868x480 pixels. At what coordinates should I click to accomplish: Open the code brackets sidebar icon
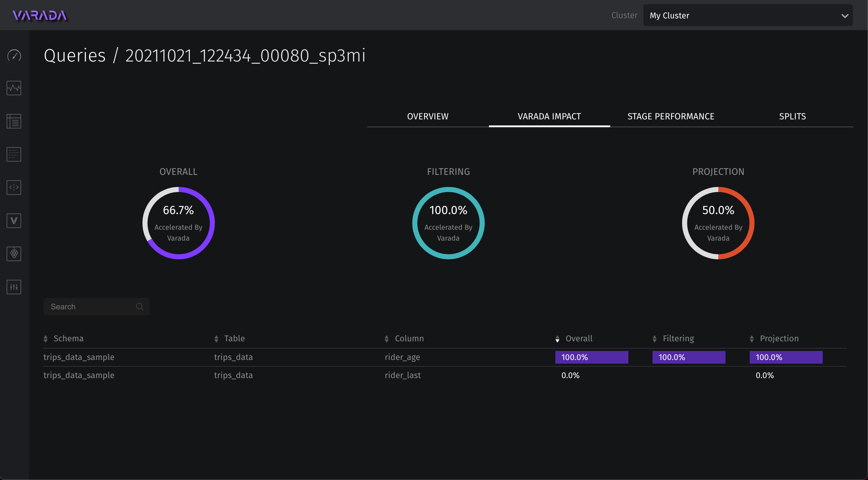click(14, 187)
